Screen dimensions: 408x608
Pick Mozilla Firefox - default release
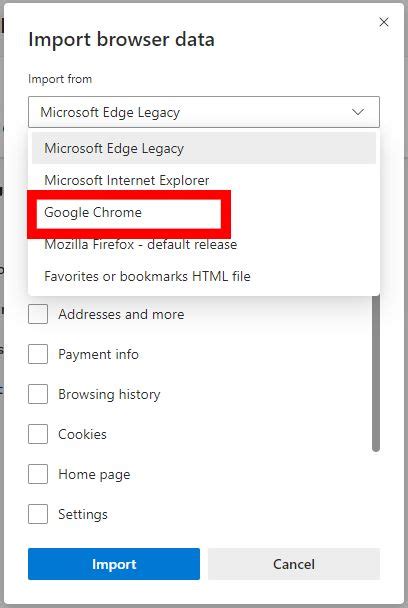204,244
